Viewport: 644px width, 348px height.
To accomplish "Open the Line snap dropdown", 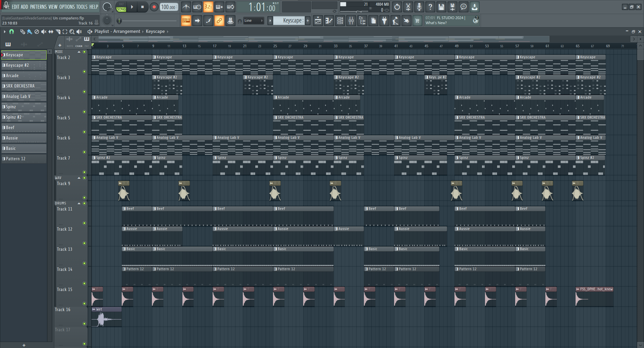I will (254, 21).
